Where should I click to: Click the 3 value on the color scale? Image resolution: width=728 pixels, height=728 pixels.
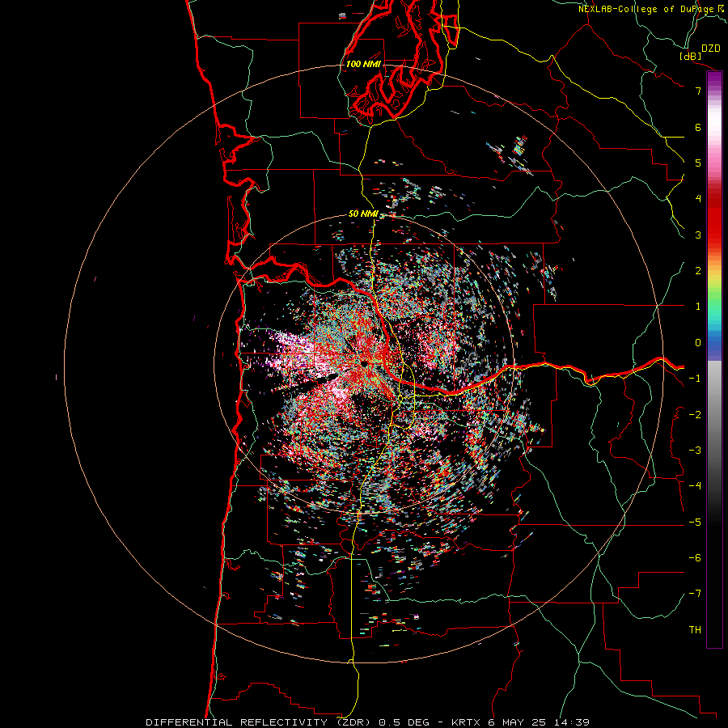click(698, 235)
